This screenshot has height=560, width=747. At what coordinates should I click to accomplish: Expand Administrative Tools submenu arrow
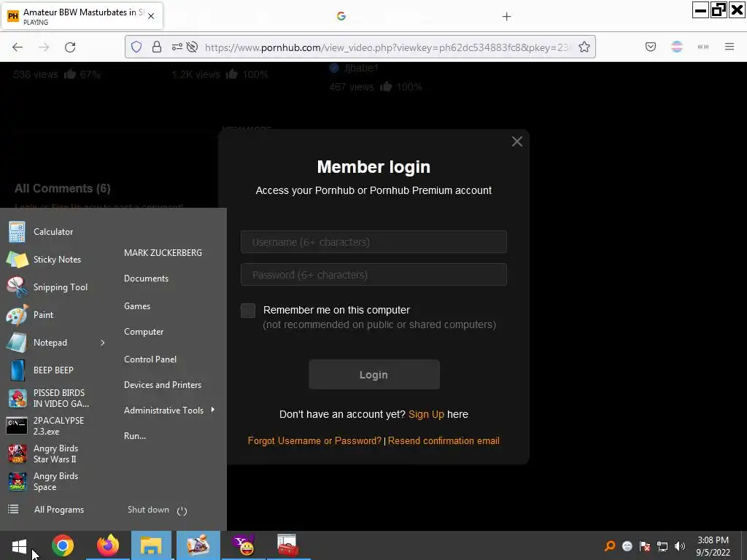pyautogui.click(x=213, y=410)
